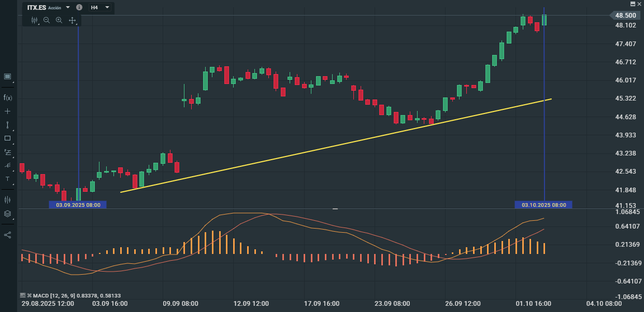Open the chart type candlestick selector
644x312 pixels.
click(35, 20)
